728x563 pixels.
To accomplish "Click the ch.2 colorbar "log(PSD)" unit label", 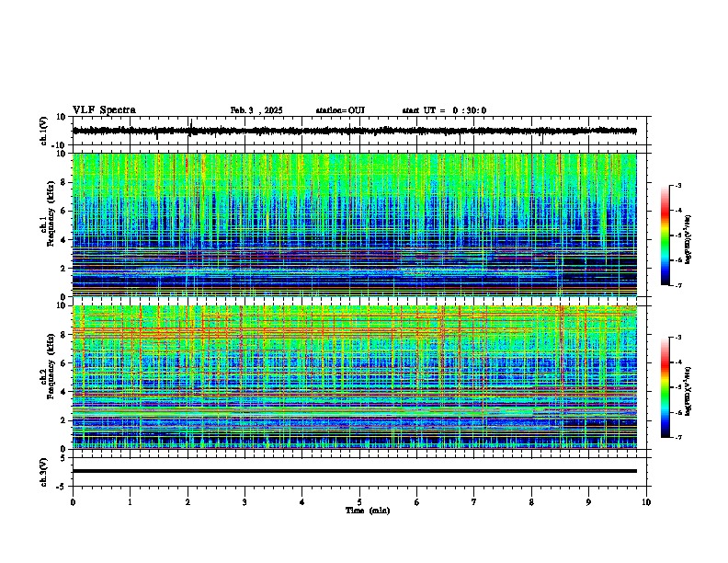I will tap(688, 391).
